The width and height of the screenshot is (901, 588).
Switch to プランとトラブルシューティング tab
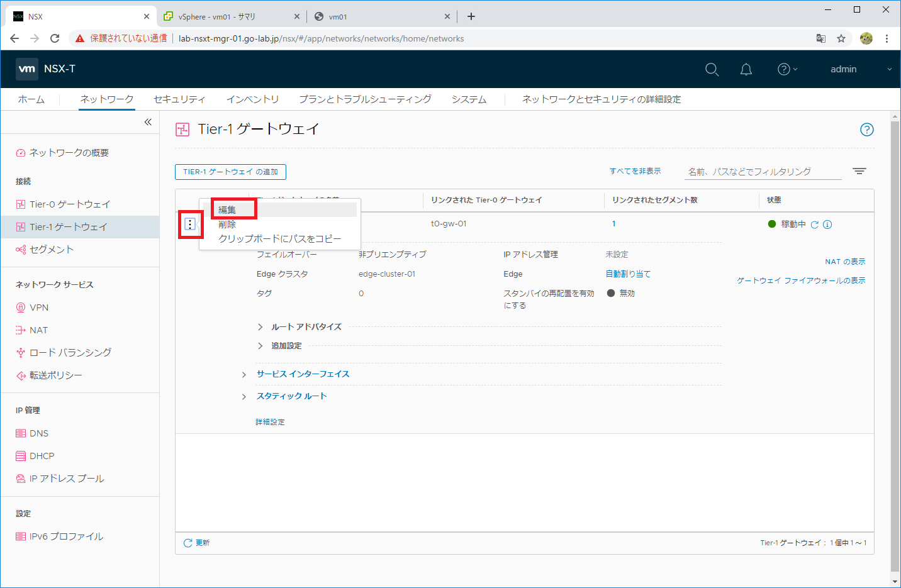(365, 99)
